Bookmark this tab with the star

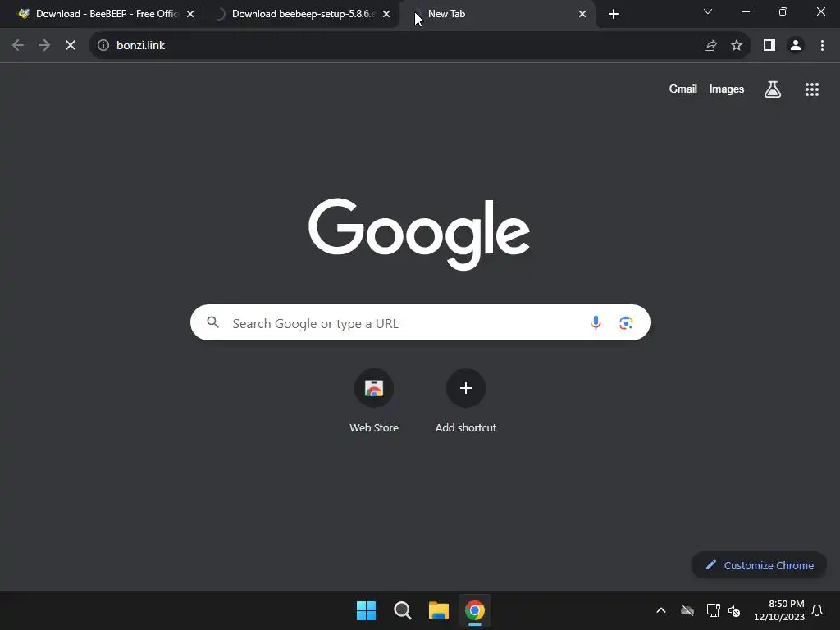coord(737,46)
